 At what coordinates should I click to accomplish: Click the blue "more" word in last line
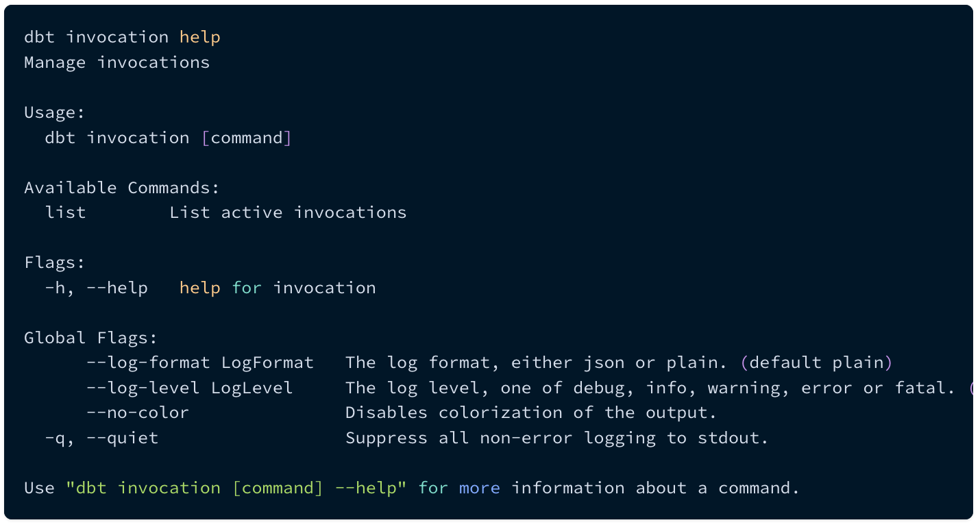pos(479,488)
